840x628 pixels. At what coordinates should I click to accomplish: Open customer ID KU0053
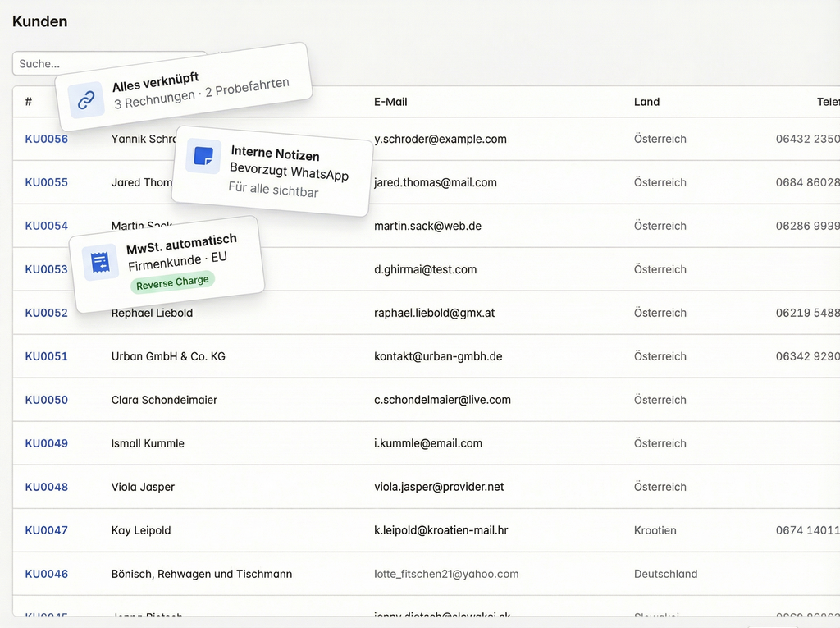click(46, 269)
